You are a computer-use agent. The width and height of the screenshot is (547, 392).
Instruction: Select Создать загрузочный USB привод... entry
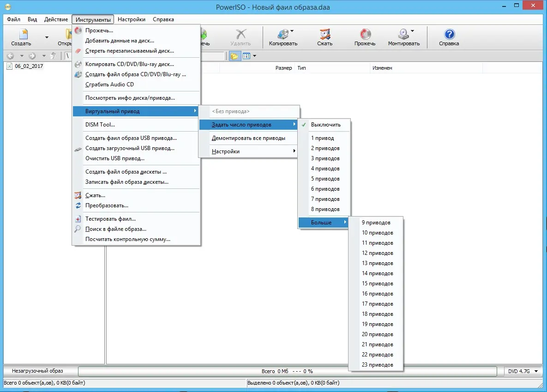pyautogui.click(x=136, y=148)
